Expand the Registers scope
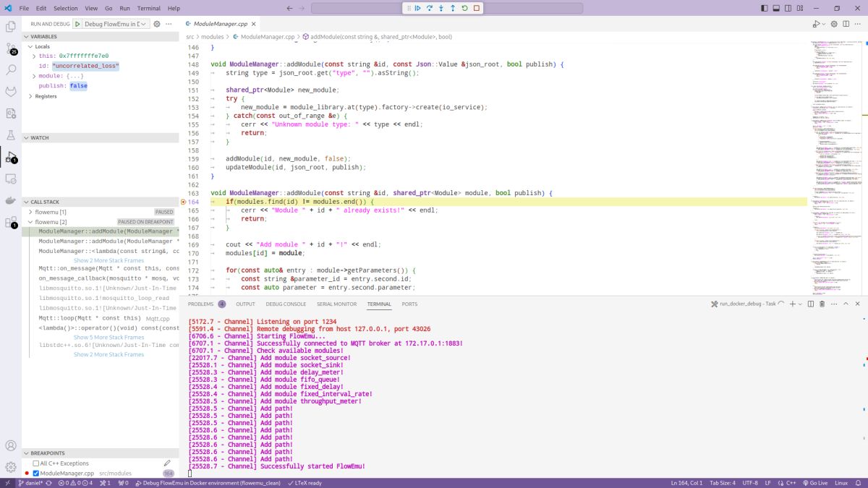 coord(30,96)
